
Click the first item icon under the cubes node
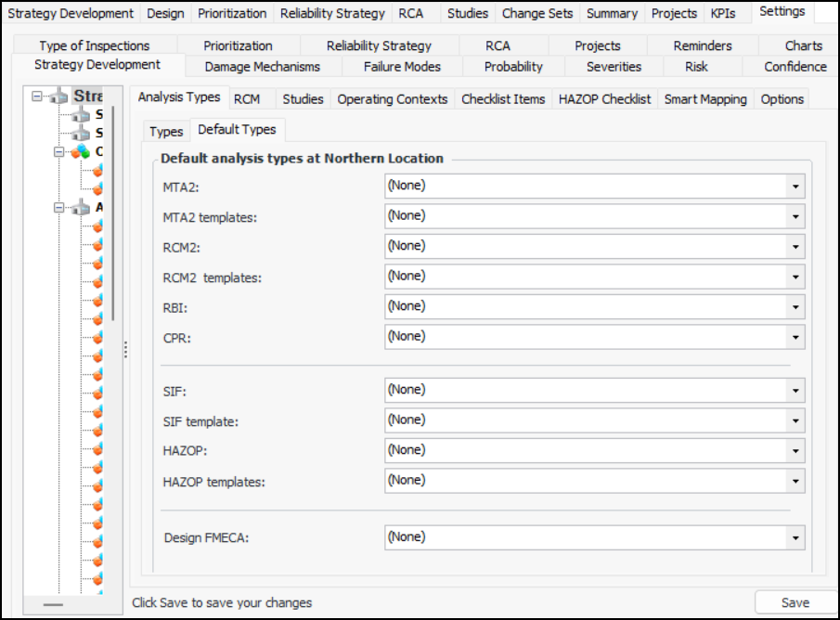(97, 170)
